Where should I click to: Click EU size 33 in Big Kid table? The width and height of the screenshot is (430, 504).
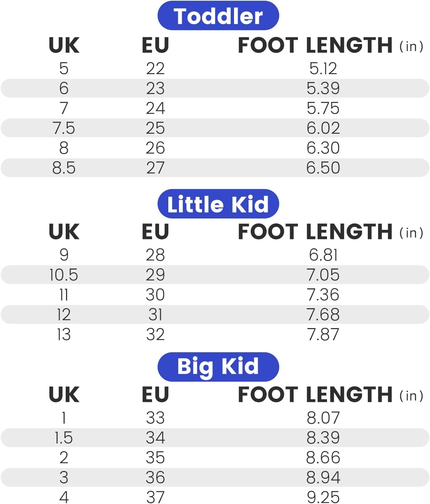[155, 418]
